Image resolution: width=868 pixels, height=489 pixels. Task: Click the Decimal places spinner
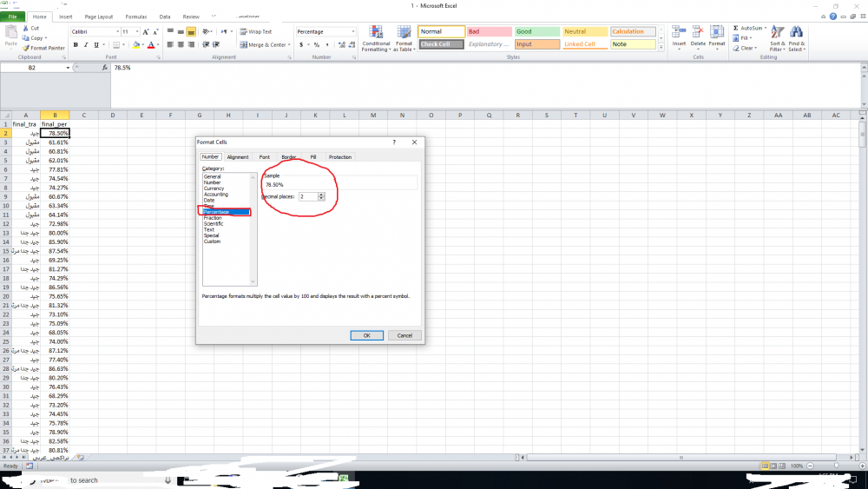321,196
